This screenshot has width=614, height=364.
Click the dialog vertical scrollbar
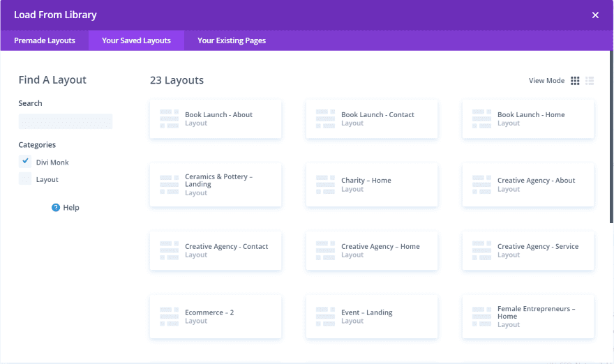611,137
